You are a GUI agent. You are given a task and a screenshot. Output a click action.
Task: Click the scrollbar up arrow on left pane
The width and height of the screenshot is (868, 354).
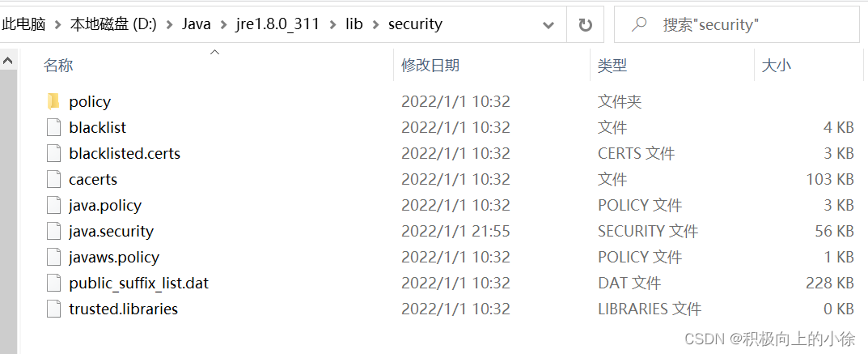coord(8,60)
